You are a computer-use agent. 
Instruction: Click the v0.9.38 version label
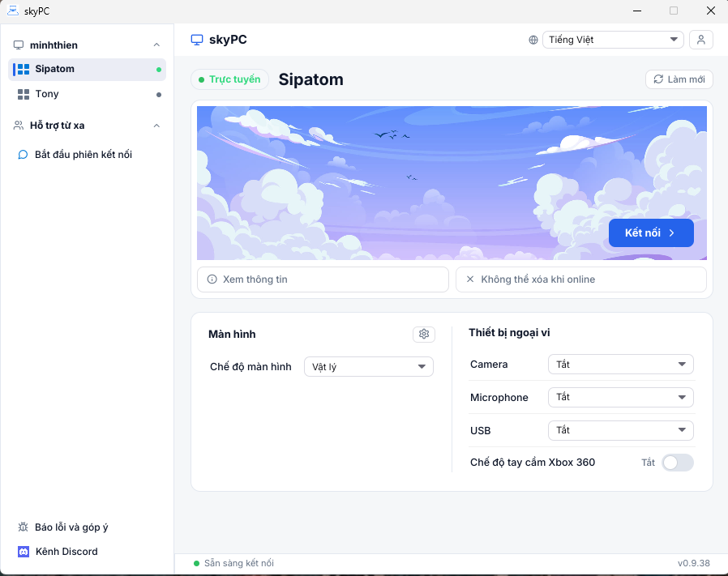click(694, 563)
